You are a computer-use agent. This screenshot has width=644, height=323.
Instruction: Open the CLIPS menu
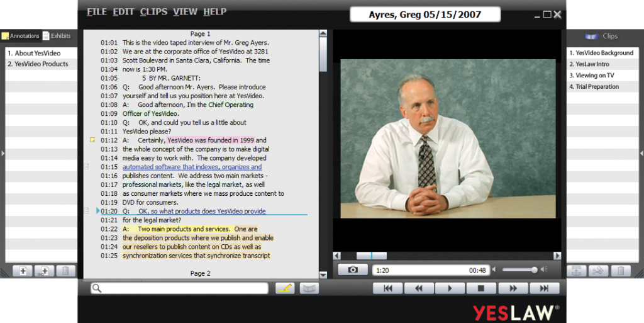click(x=153, y=12)
